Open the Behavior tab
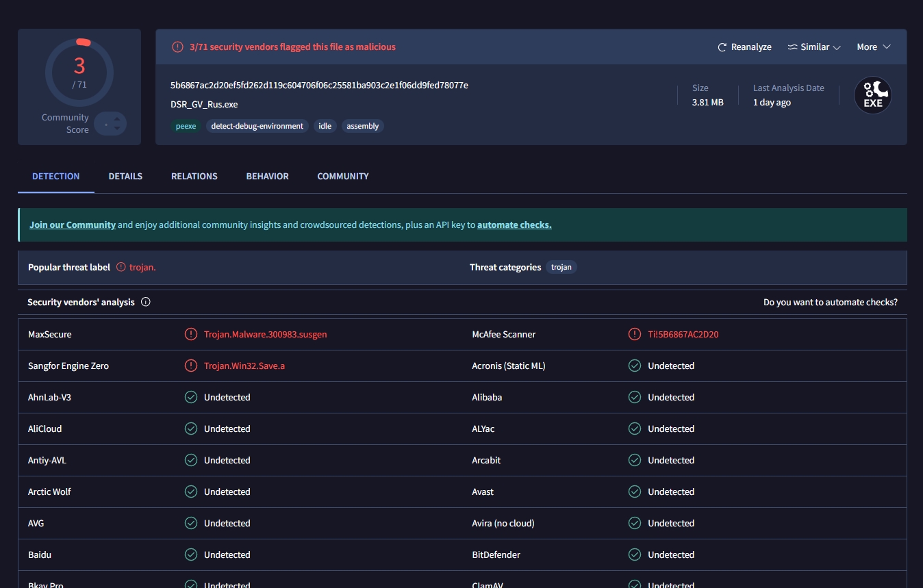The height and width of the screenshot is (588, 923). pyautogui.click(x=267, y=176)
